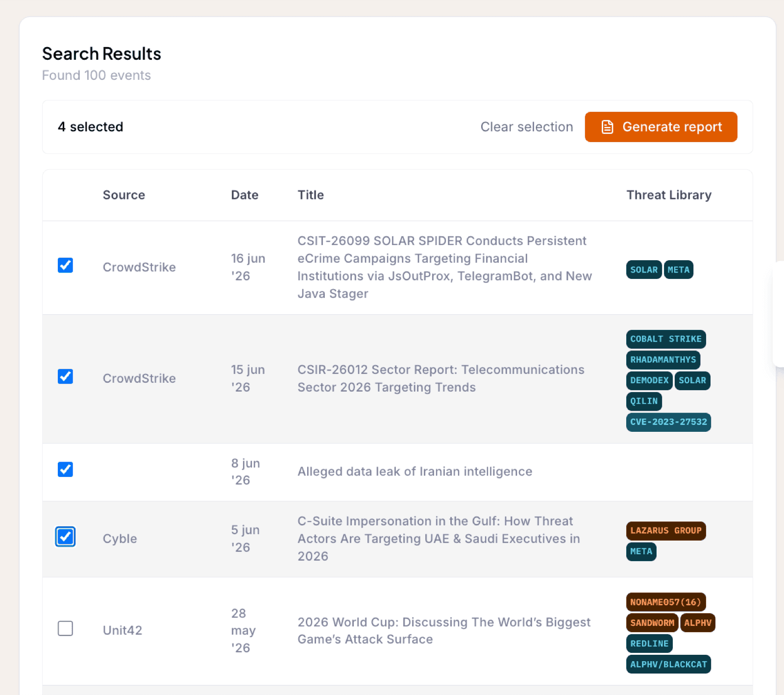Click the 8 jun '26 date cell
Screen dimensions: 784x695
point(245,472)
